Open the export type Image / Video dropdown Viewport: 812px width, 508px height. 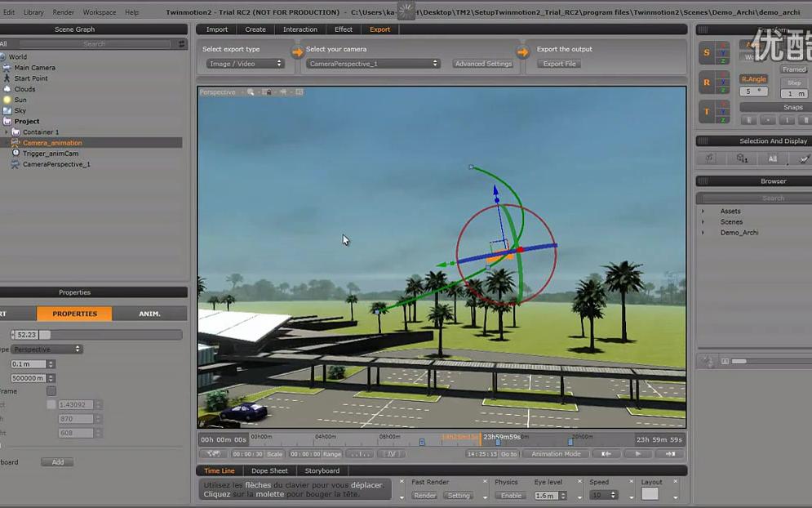click(246, 64)
